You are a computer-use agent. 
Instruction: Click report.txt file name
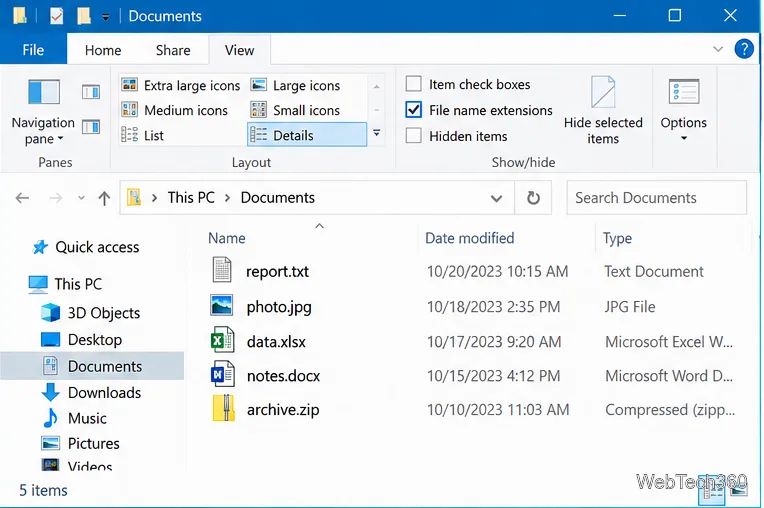(x=277, y=272)
